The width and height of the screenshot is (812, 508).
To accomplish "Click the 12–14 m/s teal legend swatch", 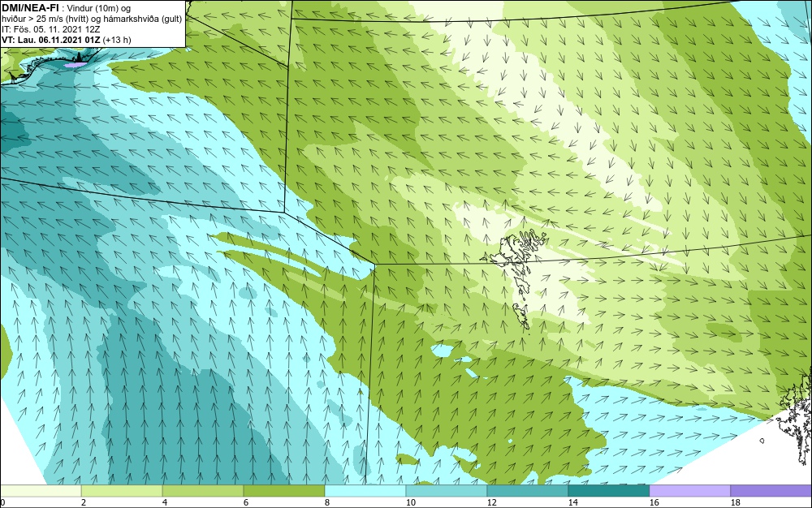I will coord(528,491).
